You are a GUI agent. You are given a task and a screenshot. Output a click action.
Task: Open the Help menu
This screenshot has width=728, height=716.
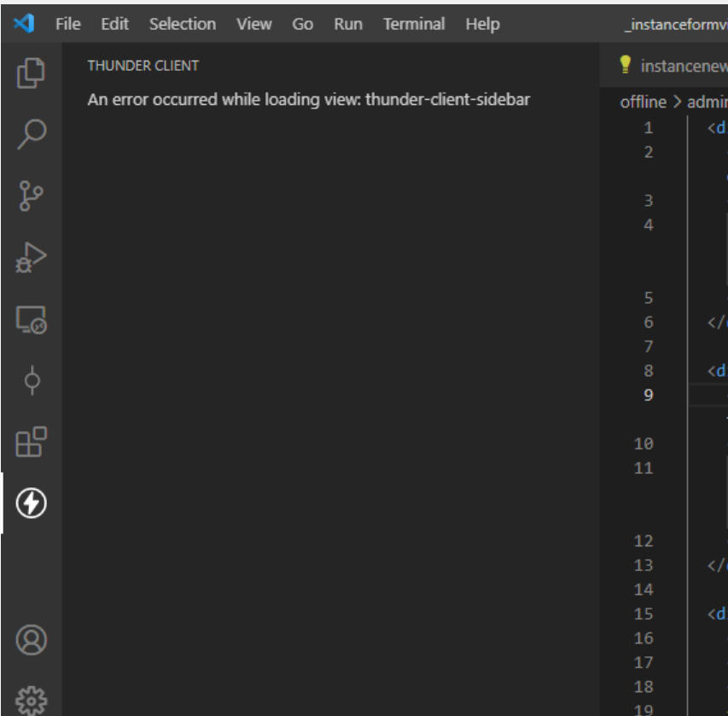click(482, 24)
